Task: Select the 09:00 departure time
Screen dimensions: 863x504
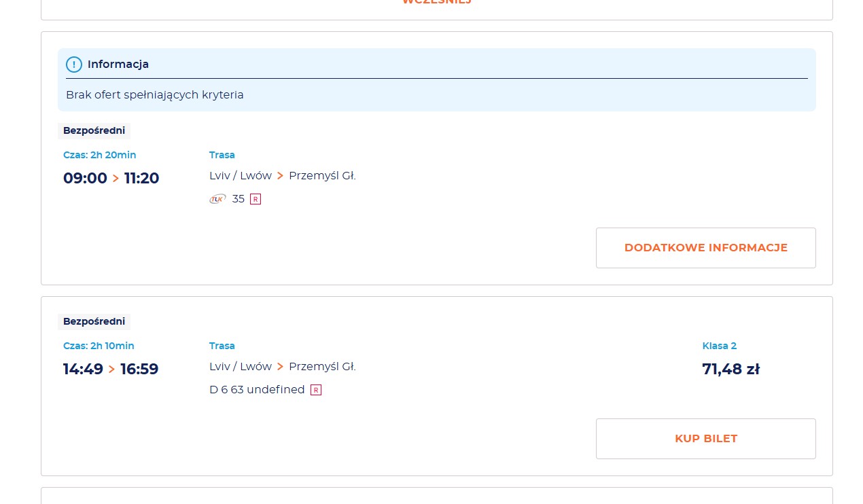Action: 85,178
